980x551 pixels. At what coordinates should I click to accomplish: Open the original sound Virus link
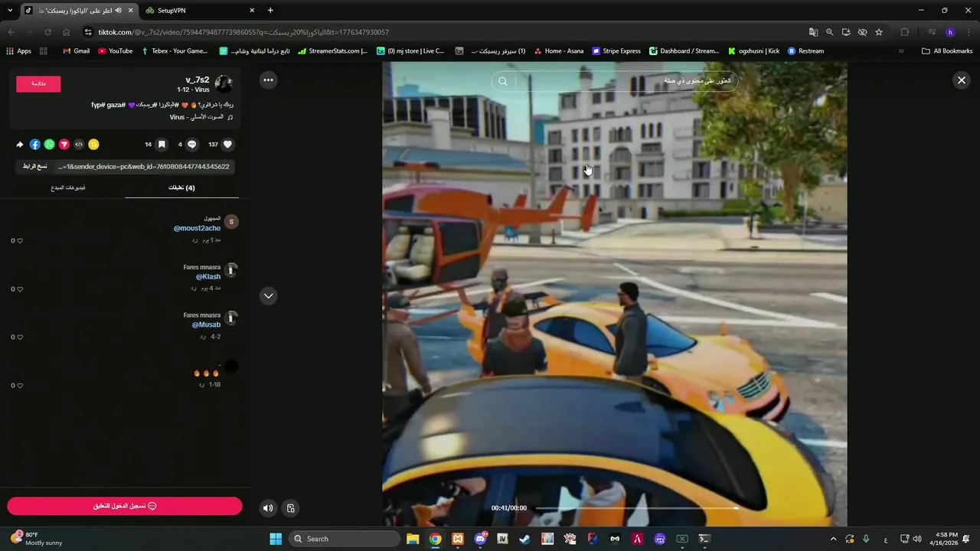tap(198, 117)
